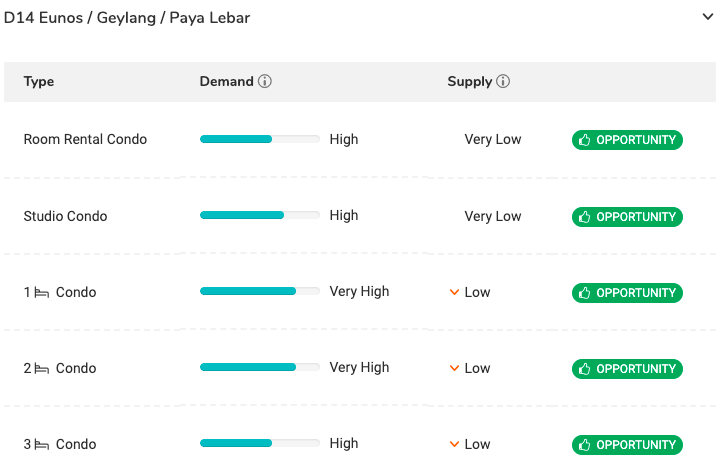Click the bed icon in 3-bedroom Condo row
The image size is (726, 468).
[42, 445]
